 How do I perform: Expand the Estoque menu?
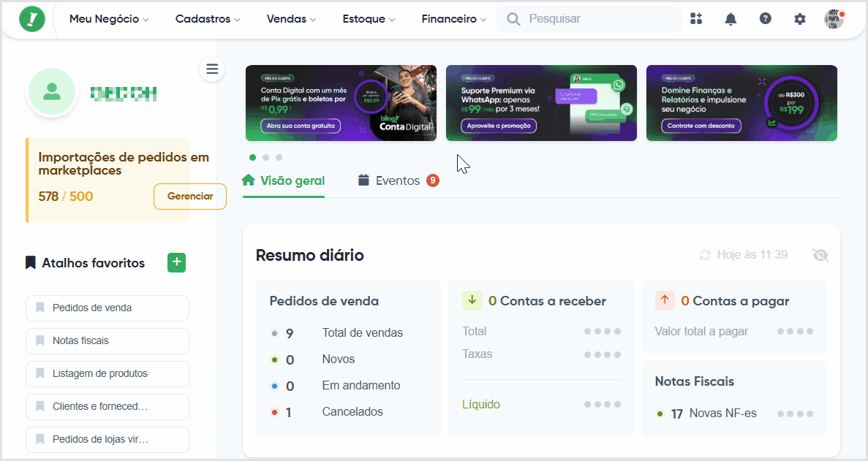click(369, 19)
